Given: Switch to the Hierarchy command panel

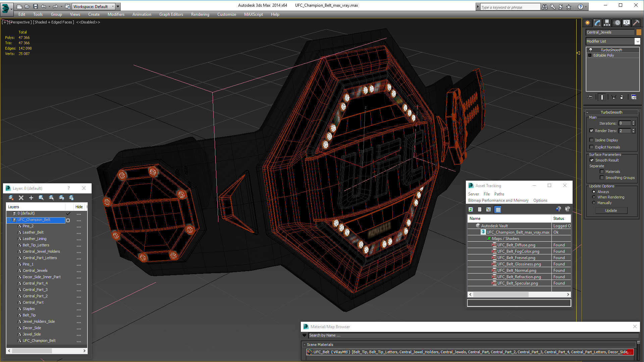Looking at the screenshot, I should pos(607,23).
